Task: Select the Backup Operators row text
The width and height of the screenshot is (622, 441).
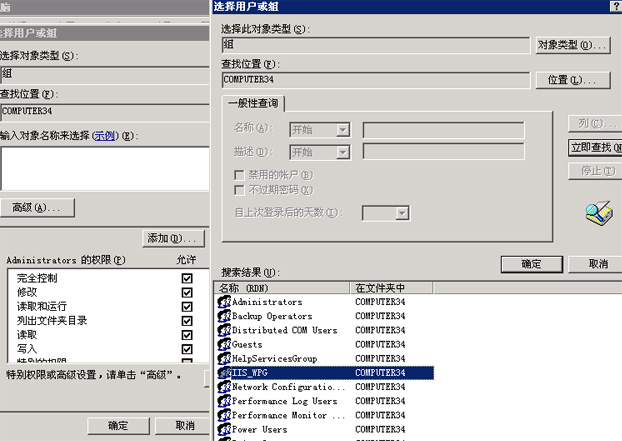Action: click(272, 316)
